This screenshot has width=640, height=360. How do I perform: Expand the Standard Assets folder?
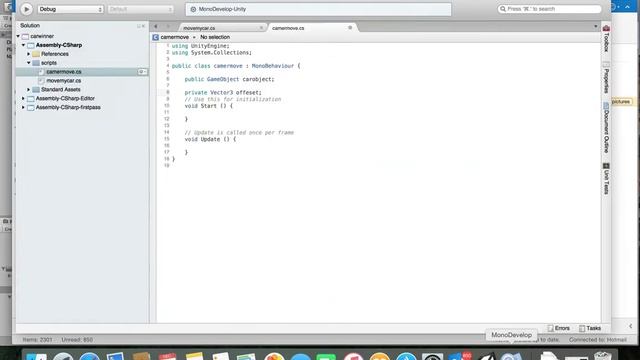click(x=29, y=89)
